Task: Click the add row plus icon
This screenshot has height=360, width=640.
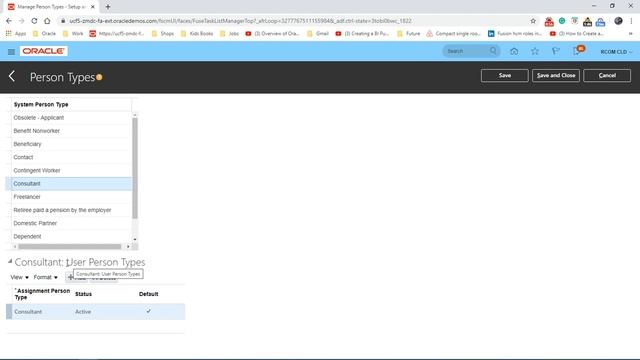Action: (70, 277)
